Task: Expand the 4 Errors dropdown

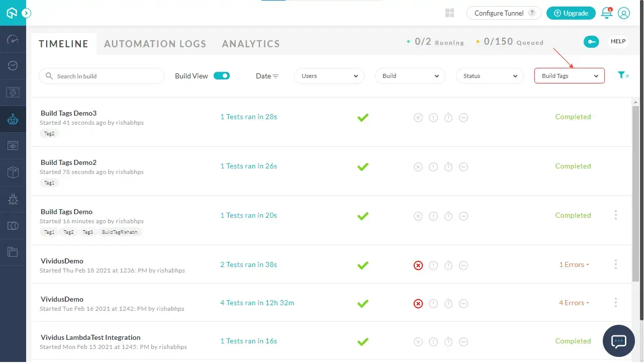Action: click(574, 303)
